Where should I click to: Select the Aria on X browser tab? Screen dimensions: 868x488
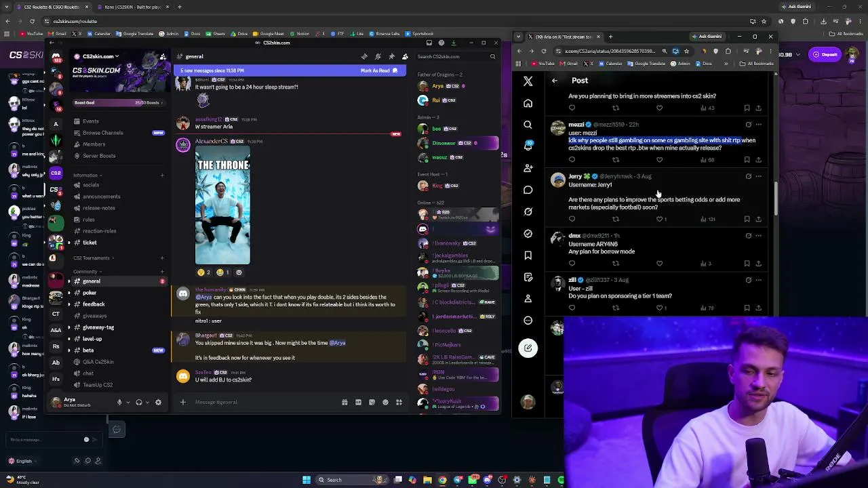point(563,37)
